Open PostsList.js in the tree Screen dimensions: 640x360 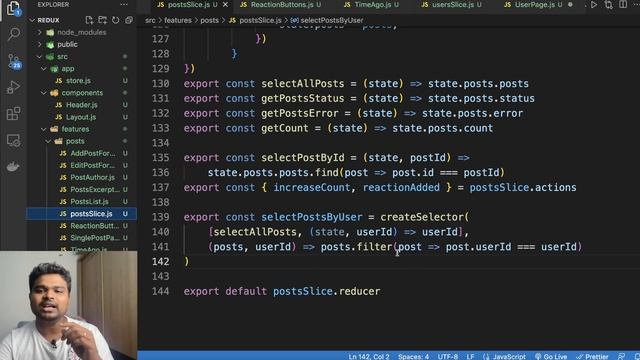pyautogui.click(x=89, y=202)
